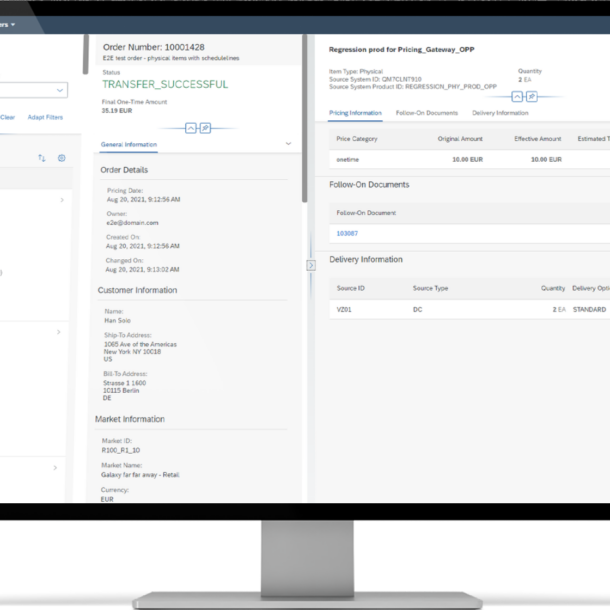
Task: Click the Price Category column header
Action: click(357, 139)
